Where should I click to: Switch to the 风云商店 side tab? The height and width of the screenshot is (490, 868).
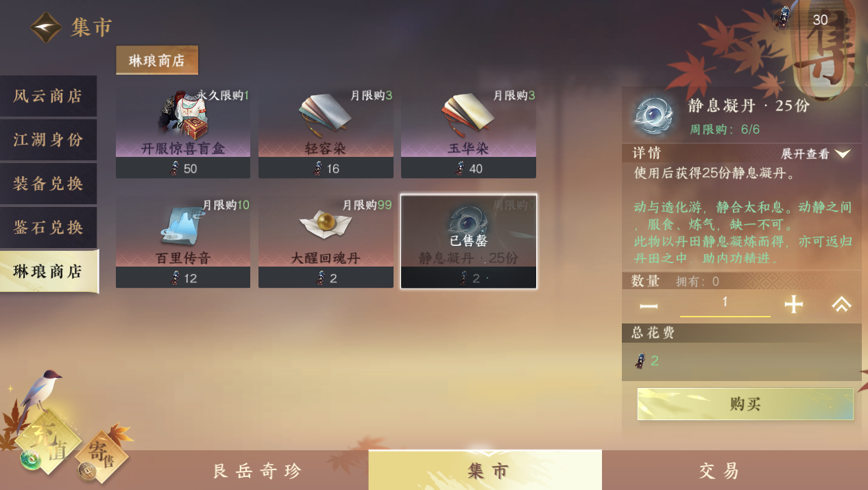(48, 96)
